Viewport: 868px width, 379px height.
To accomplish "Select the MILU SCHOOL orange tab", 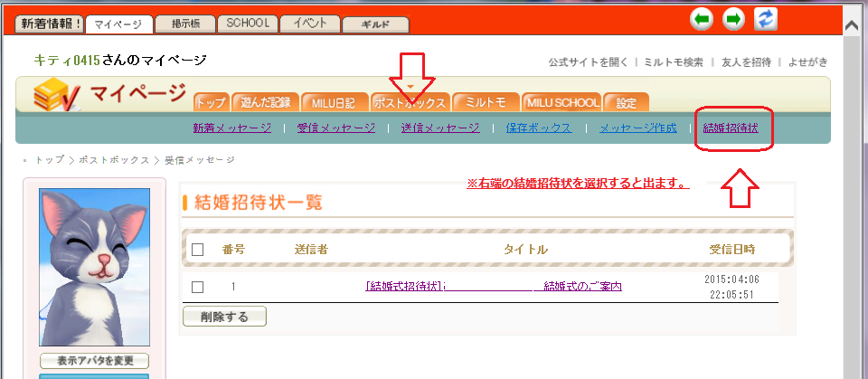I will (x=561, y=102).
